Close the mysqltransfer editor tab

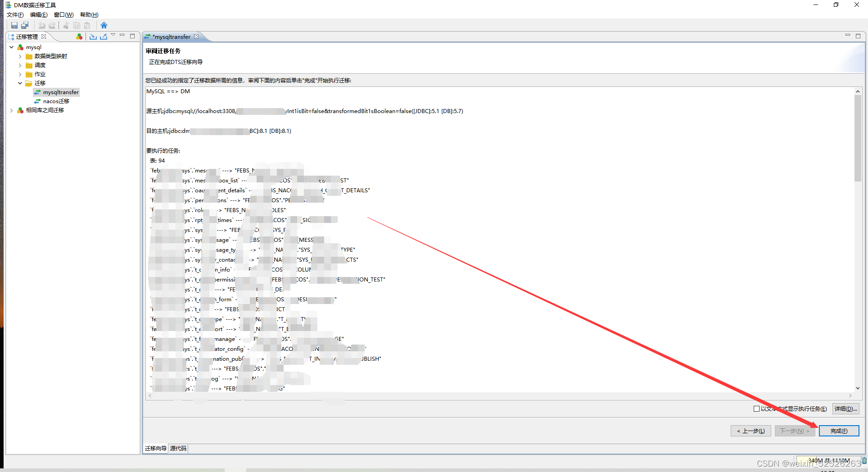(196, 36)
